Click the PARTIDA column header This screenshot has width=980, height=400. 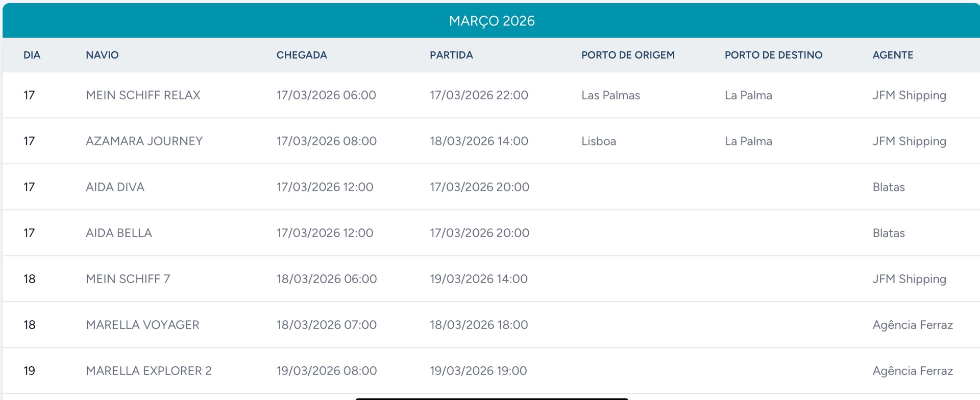(451, 55)
